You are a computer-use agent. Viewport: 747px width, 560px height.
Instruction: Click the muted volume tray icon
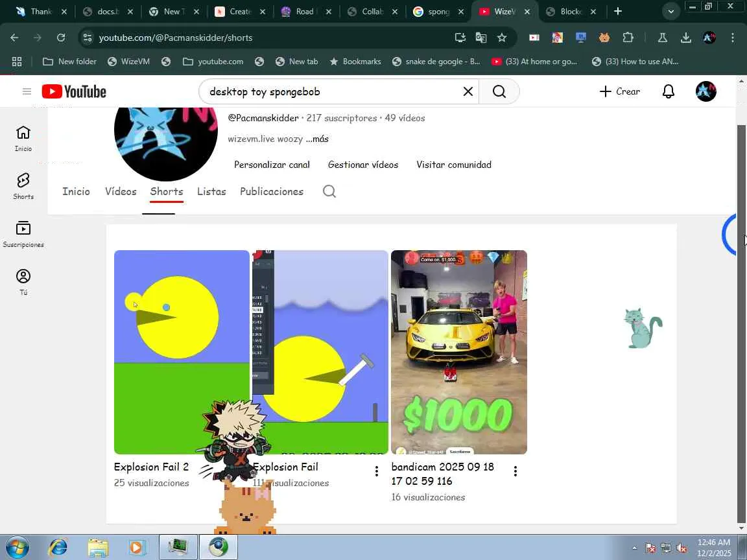click(682, 548)
